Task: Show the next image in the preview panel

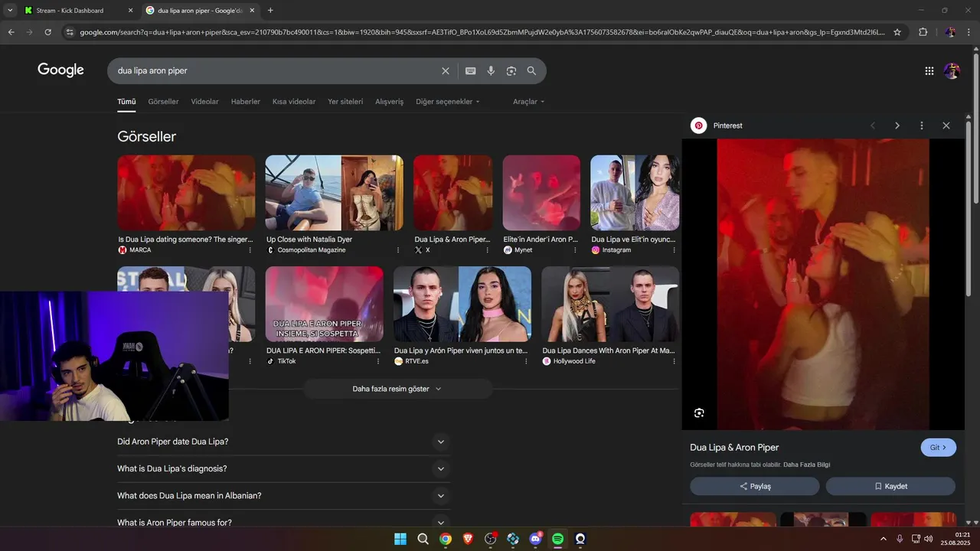Action: (x=897, y=126)
